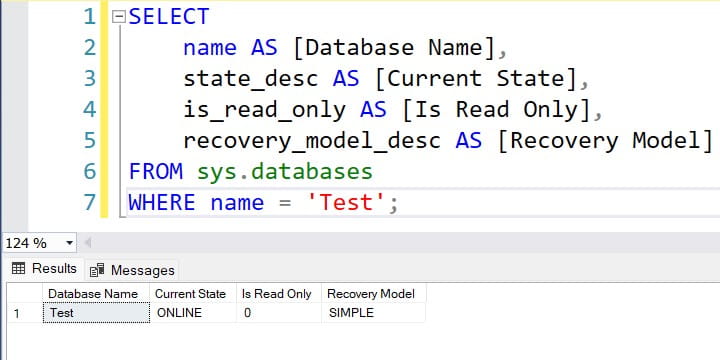The height and width of the screenshot is (360, 720).
Task: Click the Database Name column header
Action: [x=96, y=294]
